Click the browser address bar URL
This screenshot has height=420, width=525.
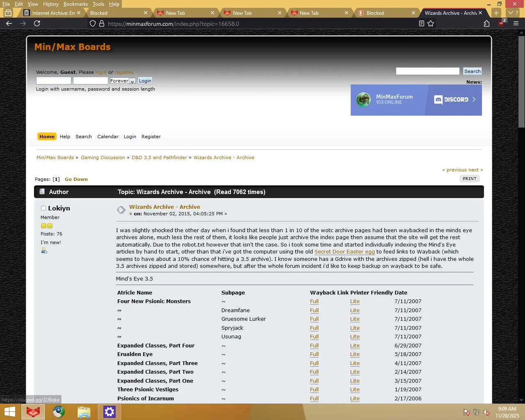pos(173,24)
